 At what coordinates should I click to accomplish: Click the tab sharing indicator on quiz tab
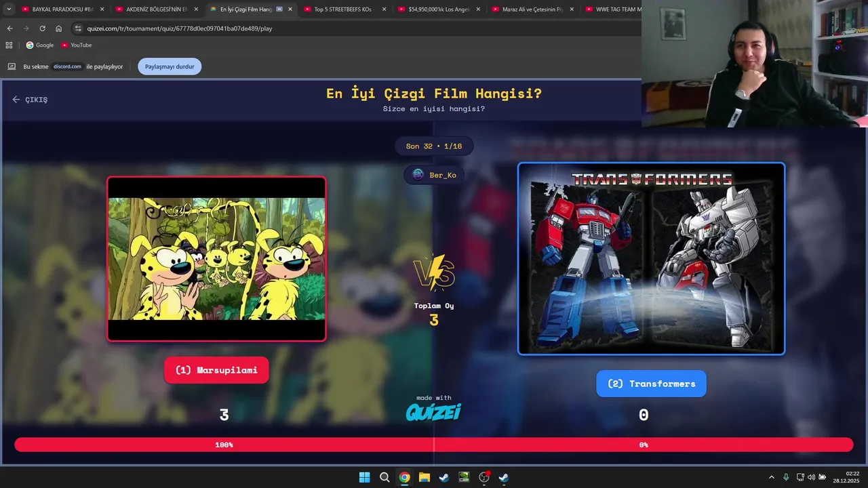click(x=279, y=9)
